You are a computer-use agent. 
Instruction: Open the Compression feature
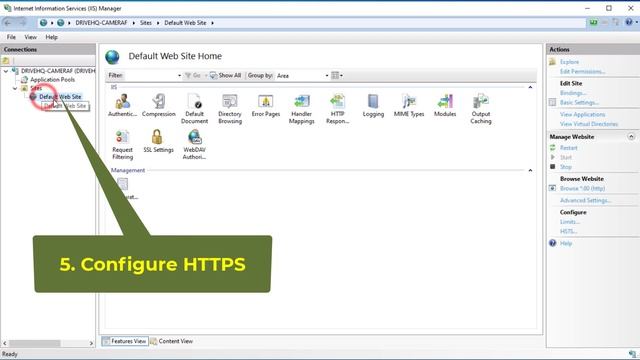point(158,105)
